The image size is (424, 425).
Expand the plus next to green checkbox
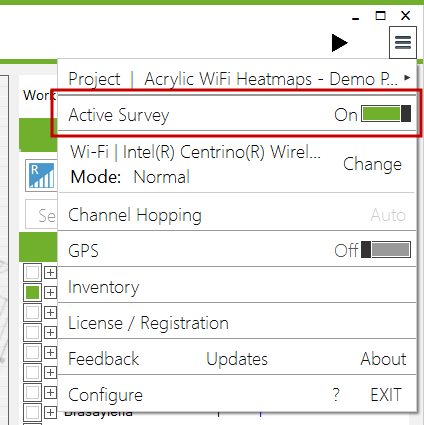coord(50,293)
